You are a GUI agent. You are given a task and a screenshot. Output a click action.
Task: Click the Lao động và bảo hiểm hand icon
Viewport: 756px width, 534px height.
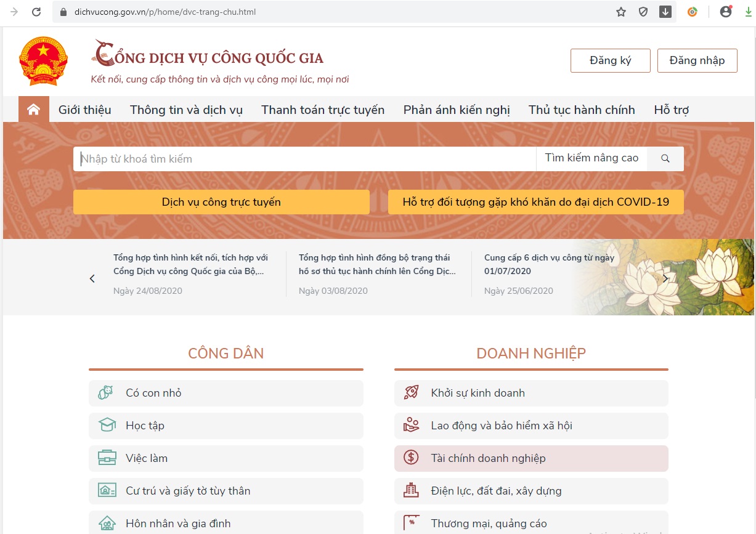point(411,425)
